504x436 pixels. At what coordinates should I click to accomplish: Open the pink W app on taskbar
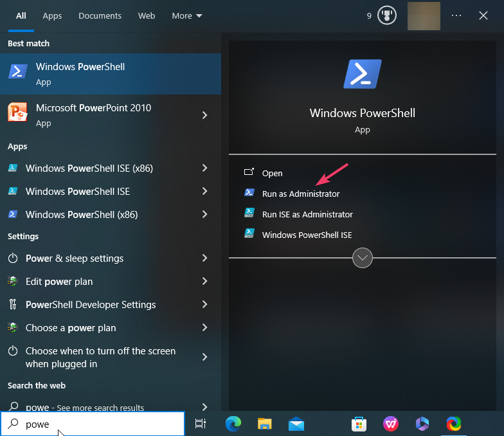391,424
